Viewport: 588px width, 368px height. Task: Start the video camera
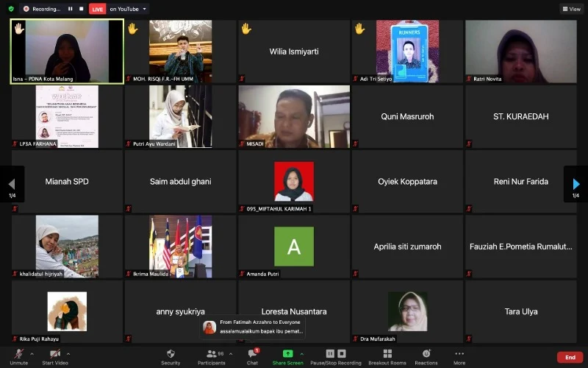pyautogui.click(x=55, y=357)
